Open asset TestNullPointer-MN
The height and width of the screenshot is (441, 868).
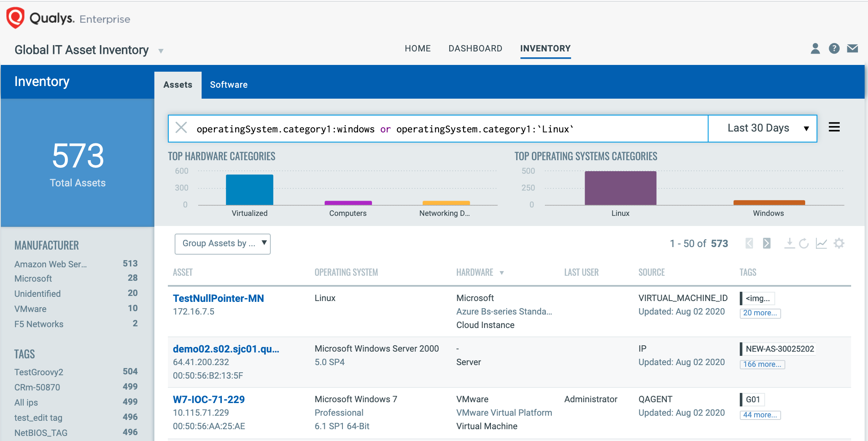coord(218,298)
